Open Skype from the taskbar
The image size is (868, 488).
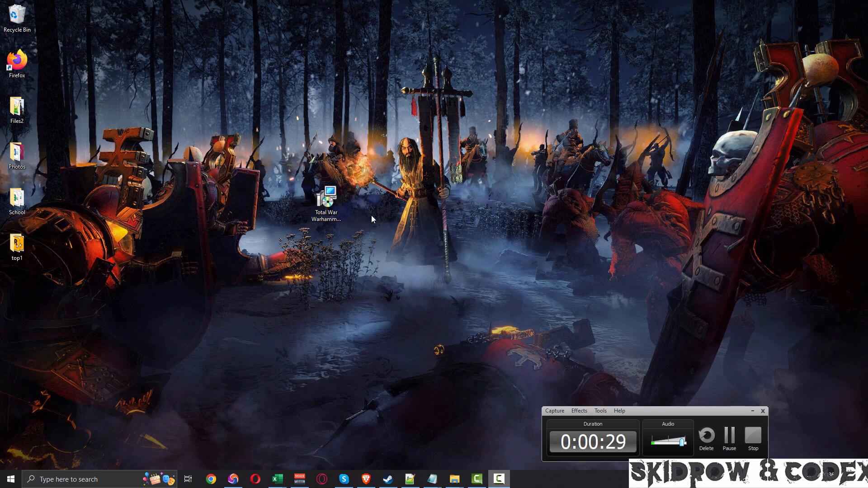(x=344, y=479)
